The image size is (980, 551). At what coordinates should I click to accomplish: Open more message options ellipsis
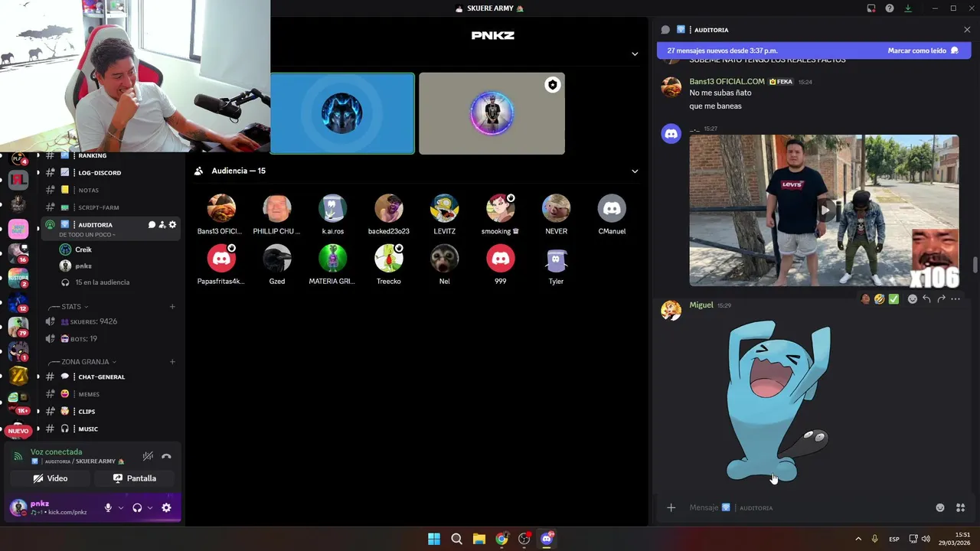[955, 299]
